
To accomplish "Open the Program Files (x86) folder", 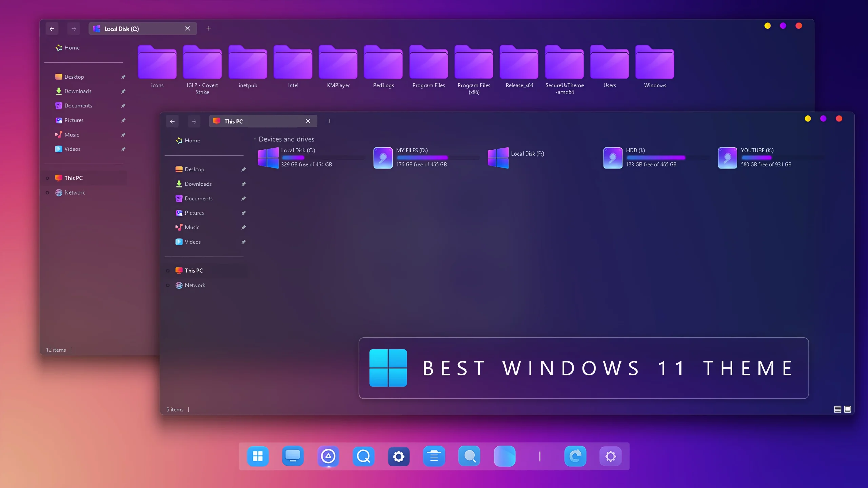I will [x=474, y=70].
